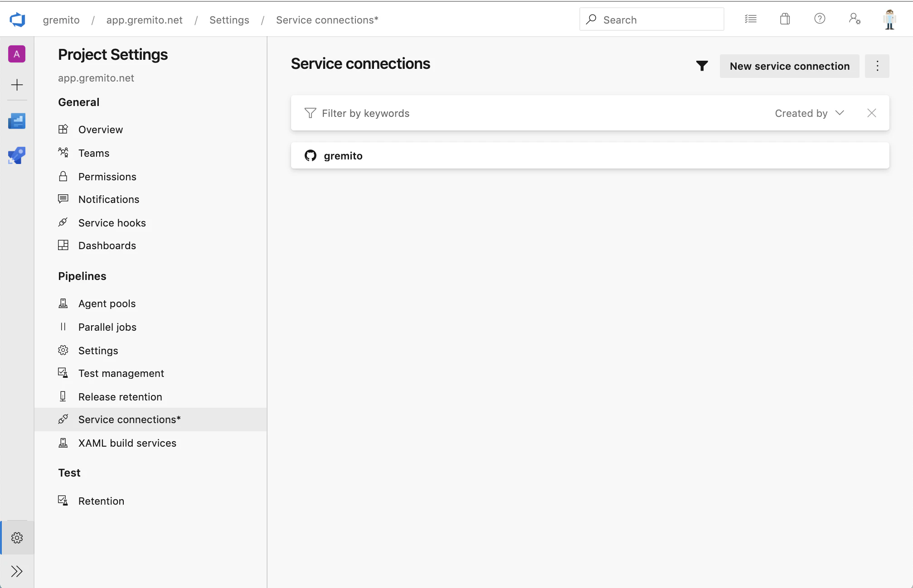Viewport: 913px width, 588px height.
Task: Open the project avatar labeled A
Action: pos(17,54)
